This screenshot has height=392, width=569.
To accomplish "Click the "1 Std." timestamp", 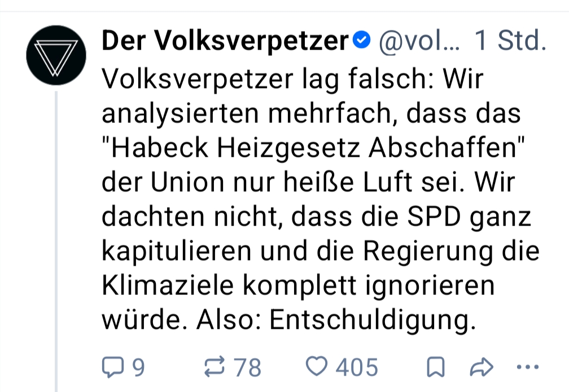I will click(x=510, y=41).
